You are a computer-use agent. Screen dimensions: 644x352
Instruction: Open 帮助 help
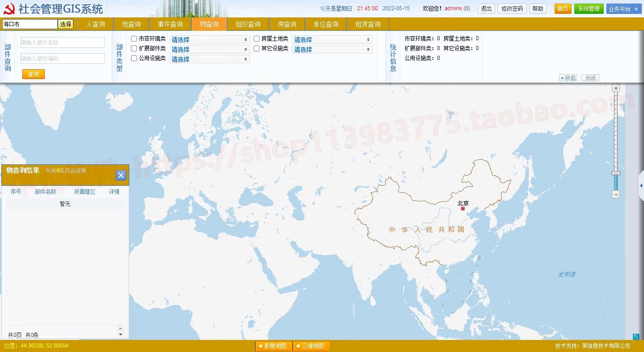tap(538, 8)
